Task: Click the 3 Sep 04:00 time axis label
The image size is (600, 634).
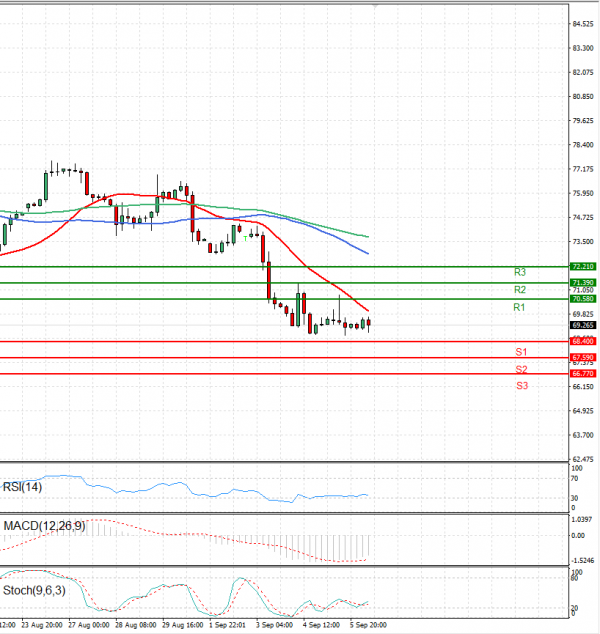Action: pyautogui.click(x=273, y=625)
